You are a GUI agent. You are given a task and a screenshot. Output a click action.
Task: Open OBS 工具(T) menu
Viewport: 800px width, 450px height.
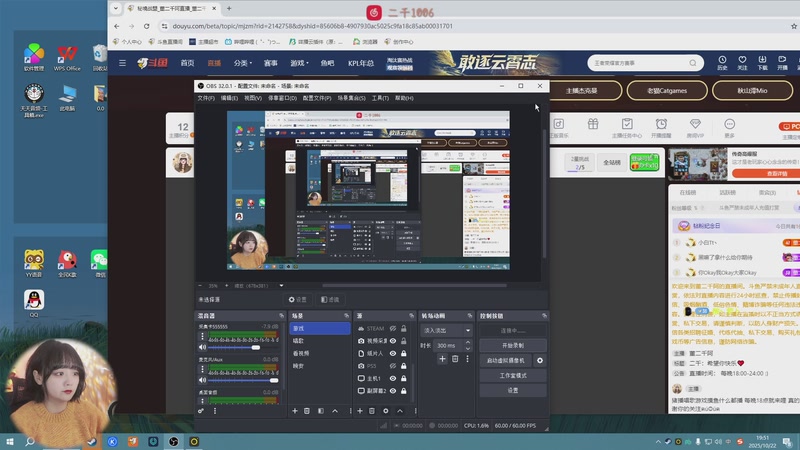pyautogui.click(x=380, y=98)
